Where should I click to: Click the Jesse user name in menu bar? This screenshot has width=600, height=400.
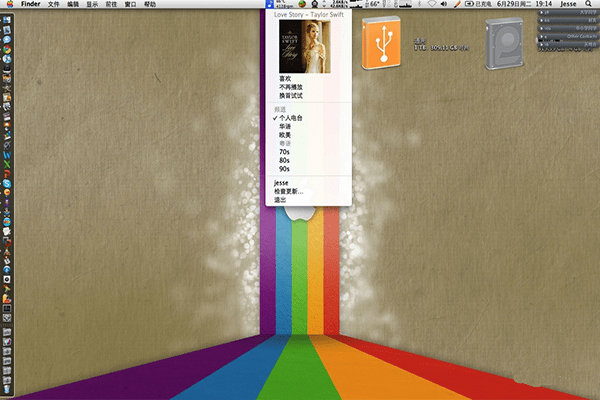pyautogui.click(x=568, y=4)
